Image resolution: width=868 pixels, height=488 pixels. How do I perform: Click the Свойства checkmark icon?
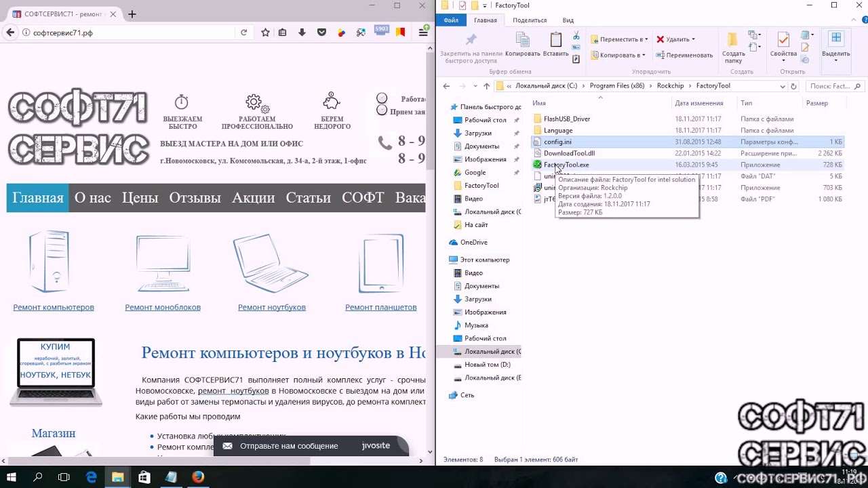783,40
